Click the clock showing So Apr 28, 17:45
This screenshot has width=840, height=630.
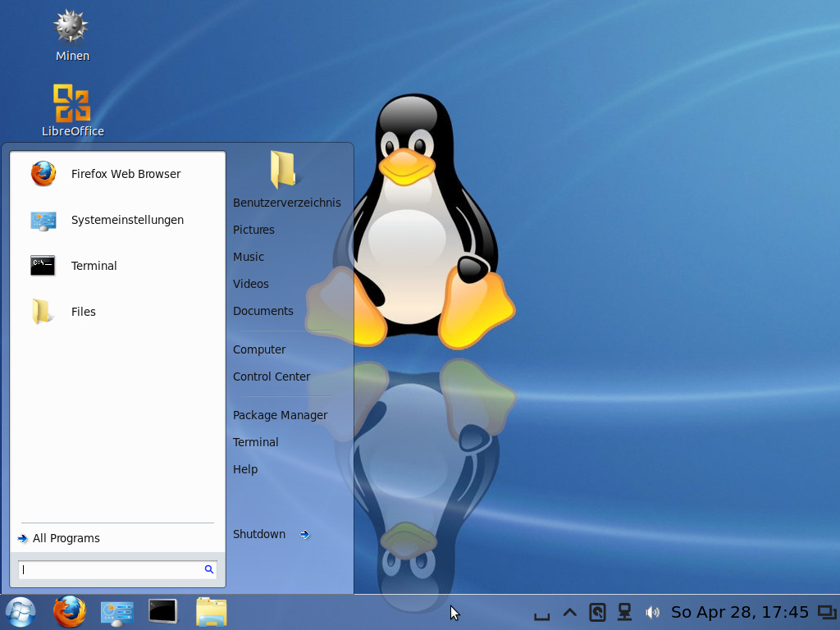click(740, 612)
